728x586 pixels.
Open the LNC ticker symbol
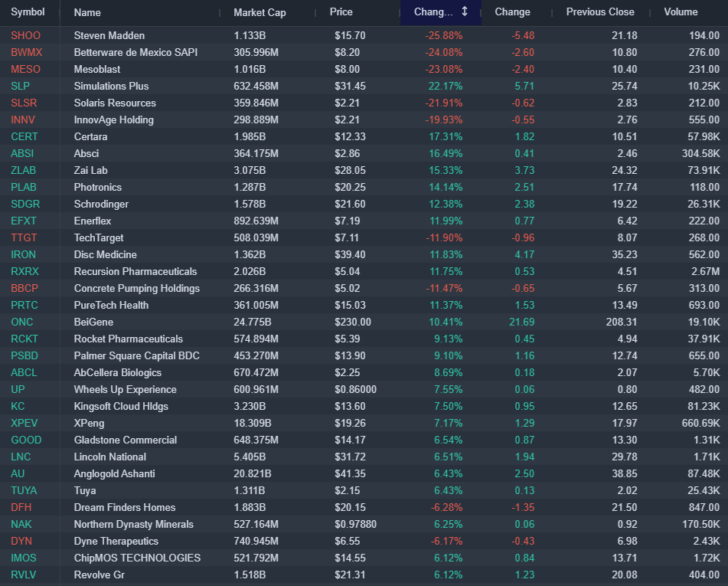[21, 457]
